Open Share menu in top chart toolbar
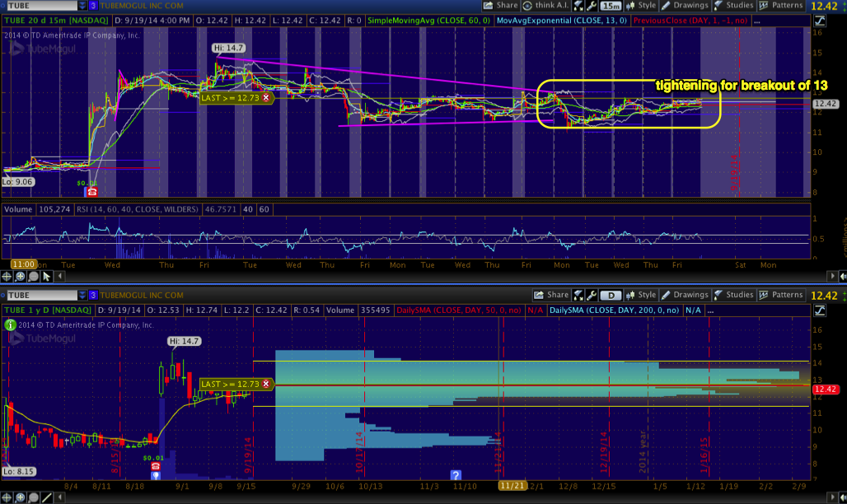Screen dimensions: 847x504 tap(501, 5)
